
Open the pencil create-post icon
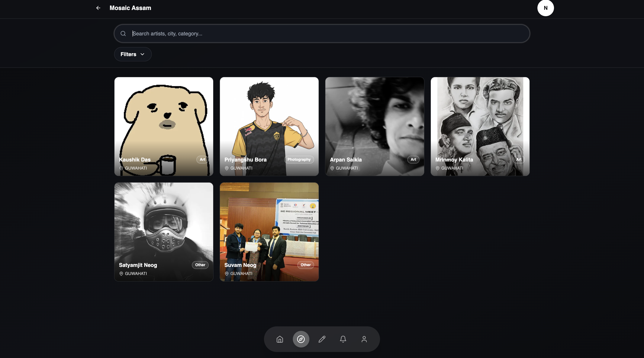[x=322, y=339]
